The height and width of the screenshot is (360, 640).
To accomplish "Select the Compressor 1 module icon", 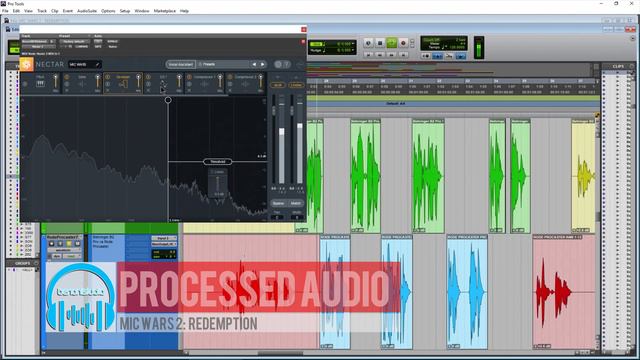I will click(204, 84).
